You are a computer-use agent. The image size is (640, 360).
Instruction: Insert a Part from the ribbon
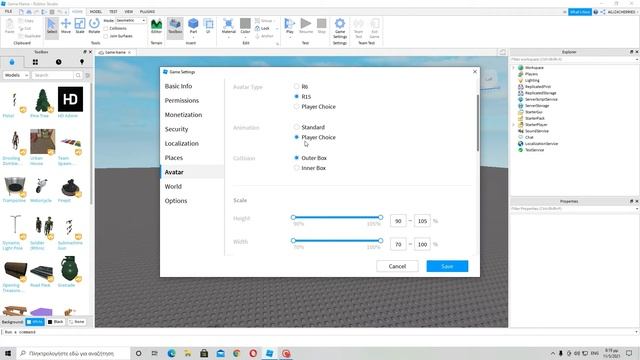(193, 24)
